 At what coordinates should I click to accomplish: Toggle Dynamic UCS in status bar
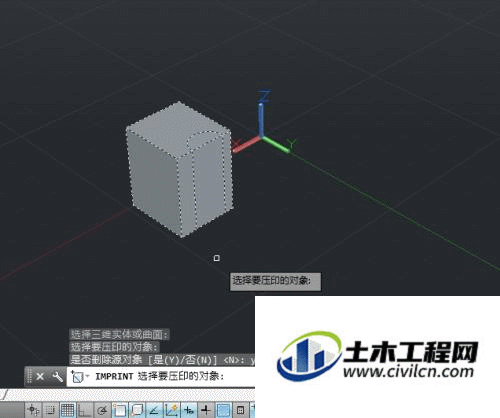171,410
